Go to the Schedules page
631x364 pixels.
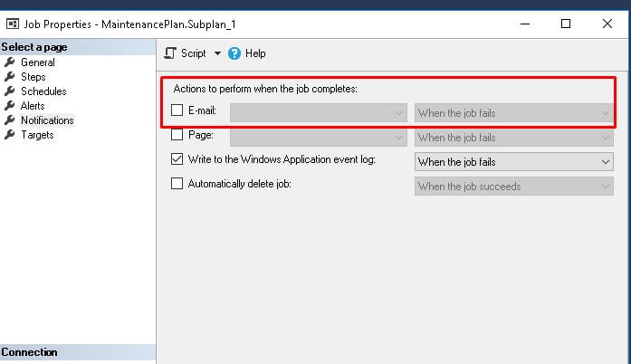pos(43,91)
